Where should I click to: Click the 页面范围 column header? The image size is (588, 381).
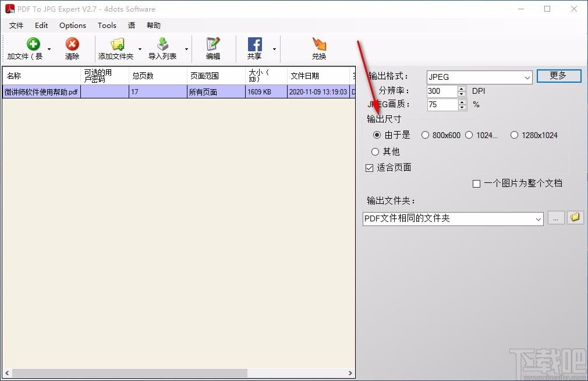click(216, 76)
